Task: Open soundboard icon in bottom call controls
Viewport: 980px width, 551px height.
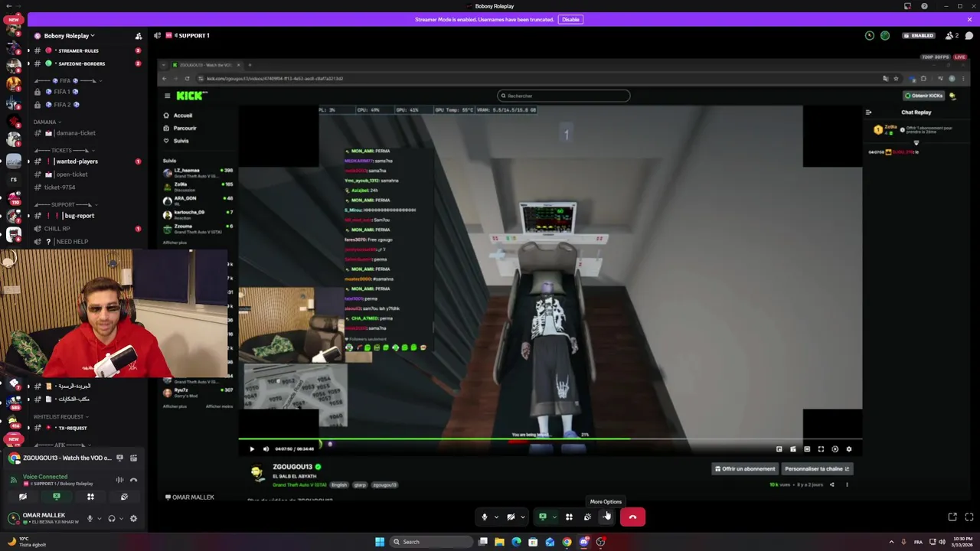Action: point(587,517)
